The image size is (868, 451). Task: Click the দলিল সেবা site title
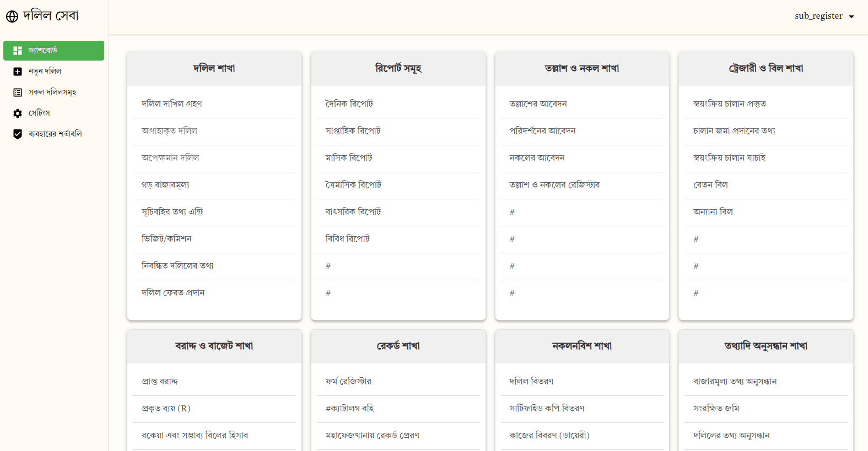coord(51,16)
